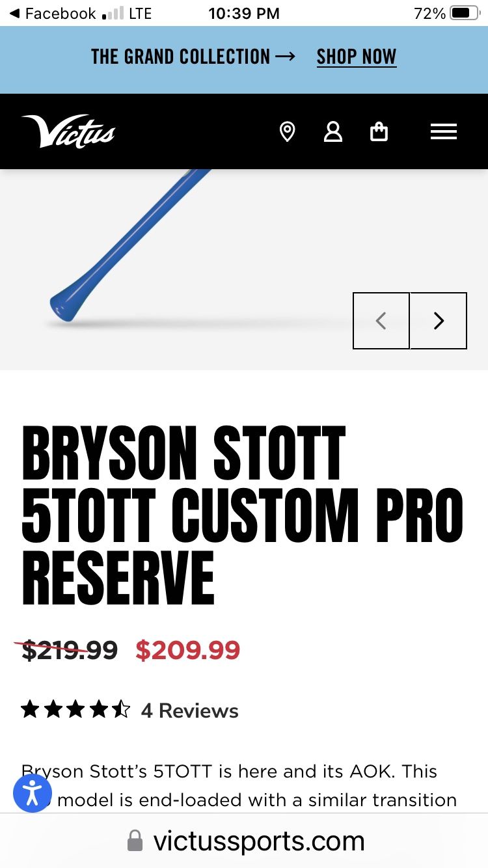Click the Victus logo

pos(68,131)
